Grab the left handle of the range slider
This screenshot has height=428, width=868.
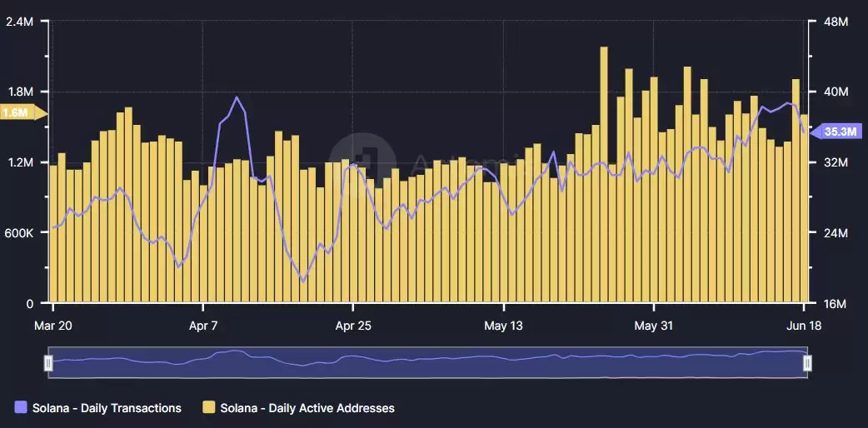[x=48, y=363]
